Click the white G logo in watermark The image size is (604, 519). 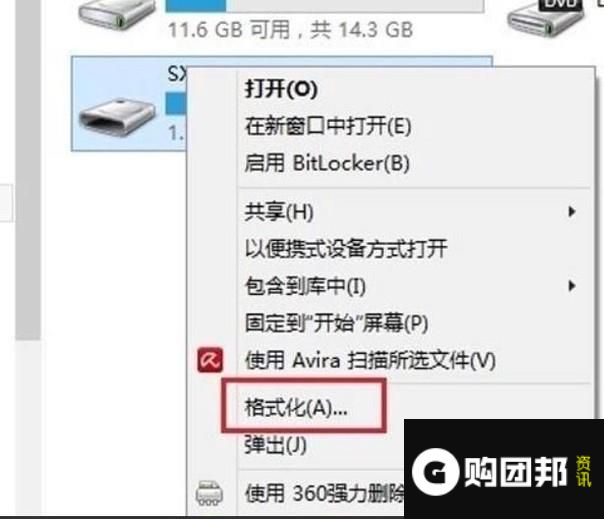pos(435,472)
